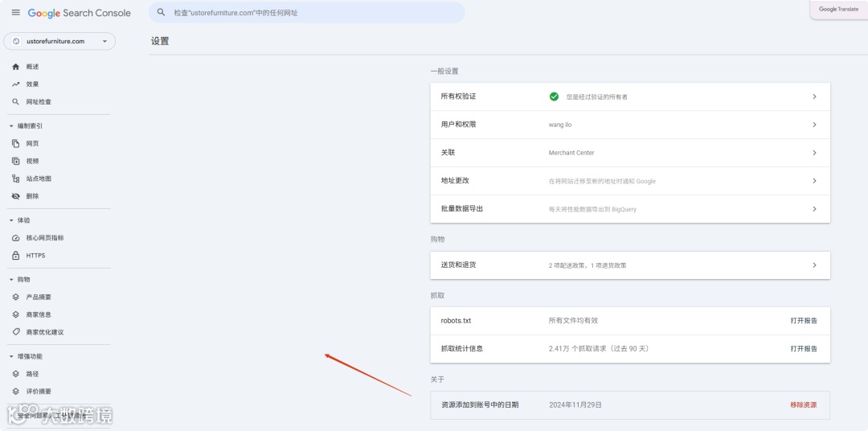Collapse the 体验 section
The width and height of the screenshot is (868, 431).
(11, 220)
